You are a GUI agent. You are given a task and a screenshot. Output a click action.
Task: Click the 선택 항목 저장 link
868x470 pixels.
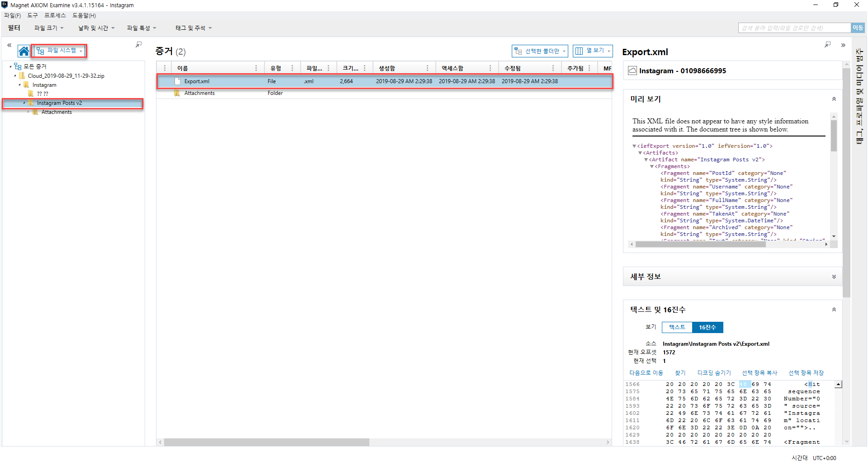(x=806, y=373)
